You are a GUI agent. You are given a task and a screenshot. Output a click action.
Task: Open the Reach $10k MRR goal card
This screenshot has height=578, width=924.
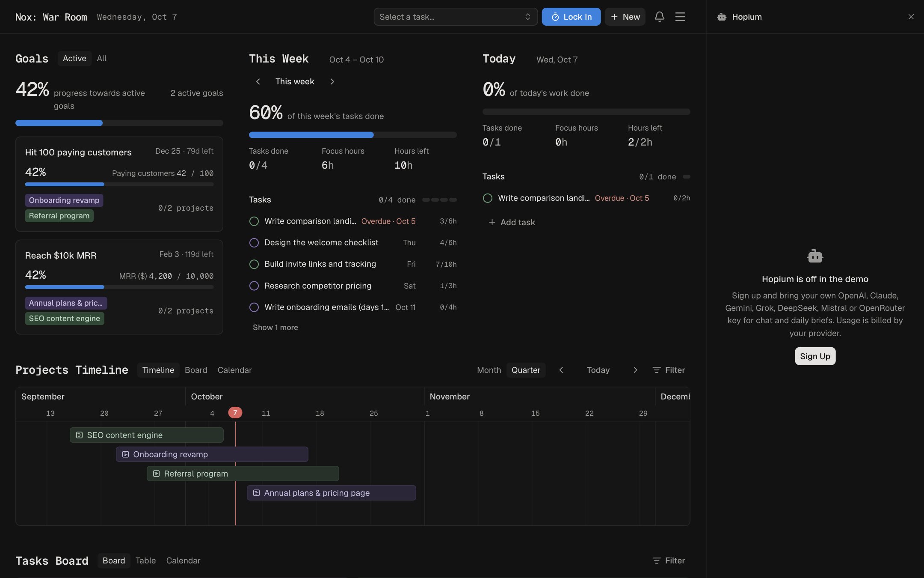(119, 287)
